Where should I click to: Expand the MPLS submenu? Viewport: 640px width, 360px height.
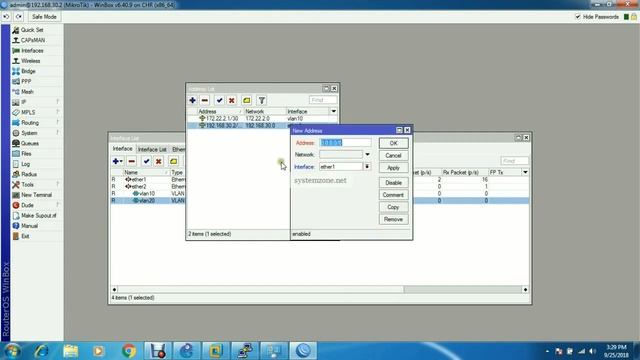(28, 112)
